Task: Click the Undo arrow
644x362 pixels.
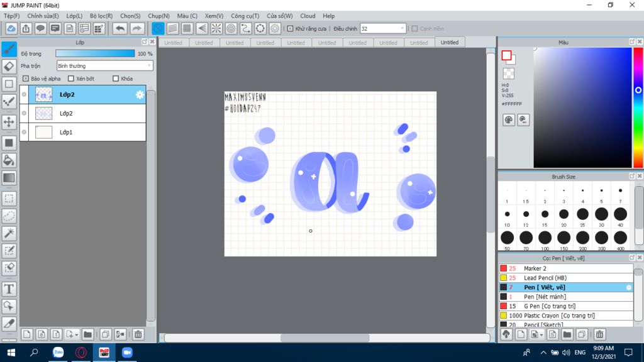Action: [x=120, y=28]
